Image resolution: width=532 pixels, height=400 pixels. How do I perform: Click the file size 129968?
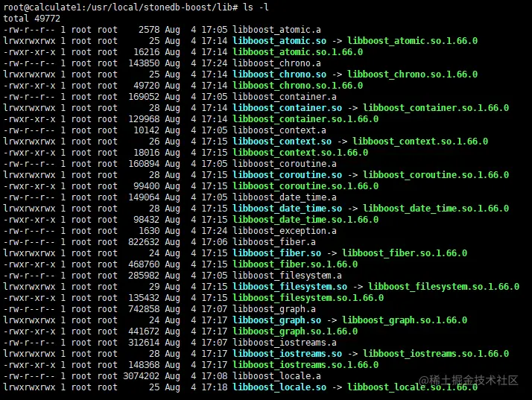pos(144,119)
